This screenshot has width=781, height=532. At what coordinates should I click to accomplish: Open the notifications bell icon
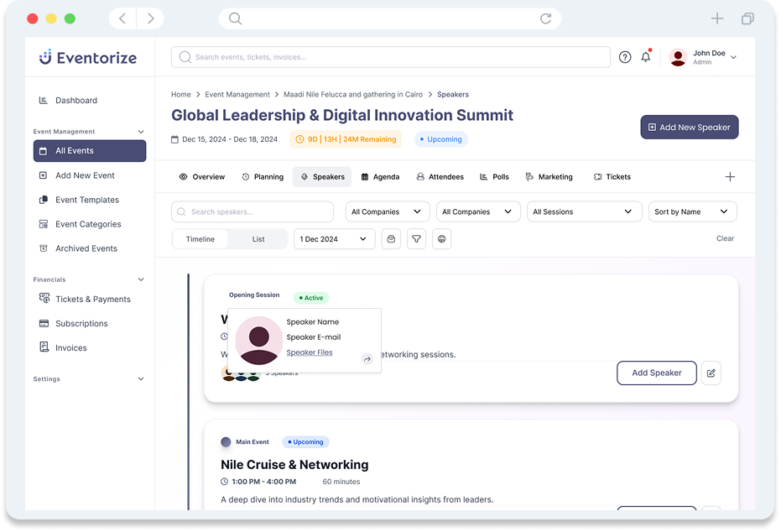point(645,57)
